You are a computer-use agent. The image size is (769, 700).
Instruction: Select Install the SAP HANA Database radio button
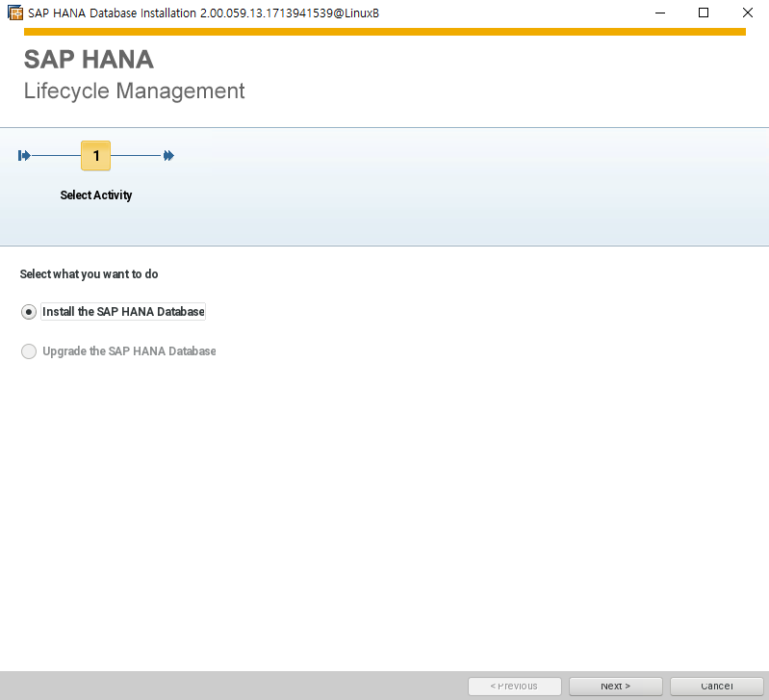(x=29, y=312)
